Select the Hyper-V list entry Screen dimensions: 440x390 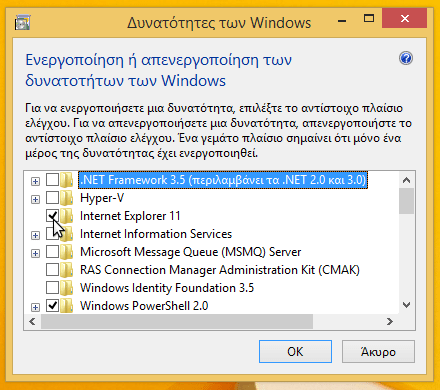click(x=102, y=198)
